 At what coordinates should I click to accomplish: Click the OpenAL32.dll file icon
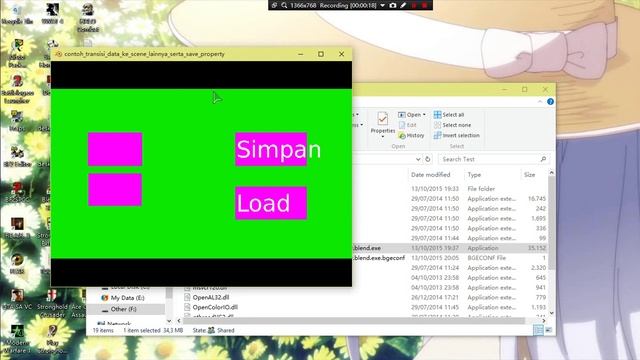(x=187, y=298)
